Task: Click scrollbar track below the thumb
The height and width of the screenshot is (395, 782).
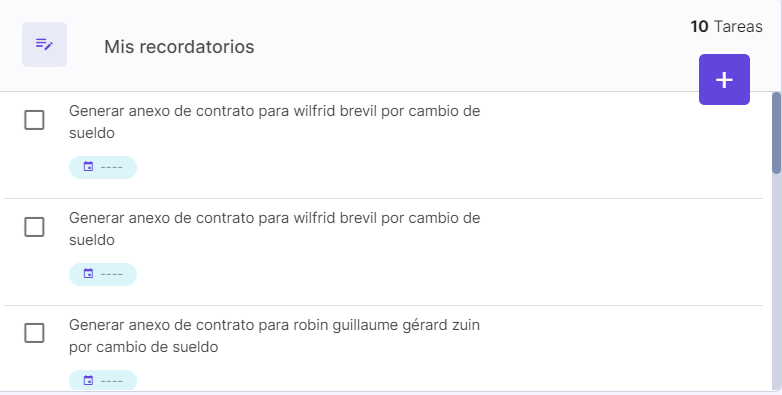Action: 777,282
